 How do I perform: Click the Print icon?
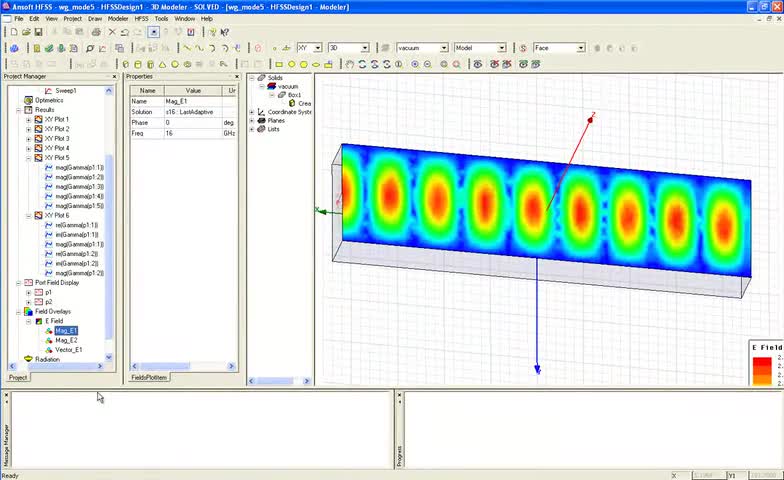[96, 32]
